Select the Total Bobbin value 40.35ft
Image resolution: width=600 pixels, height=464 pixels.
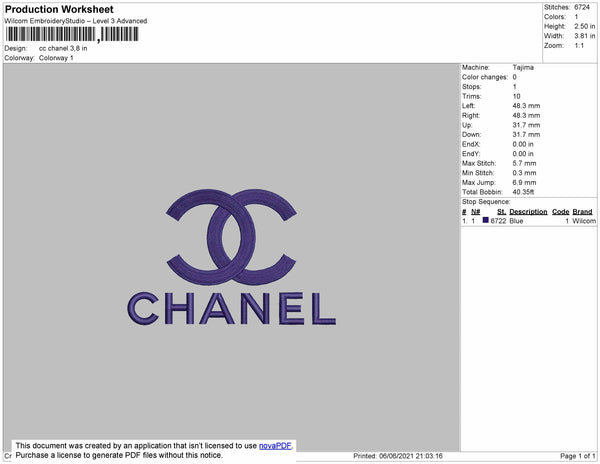tap(523, 192)
